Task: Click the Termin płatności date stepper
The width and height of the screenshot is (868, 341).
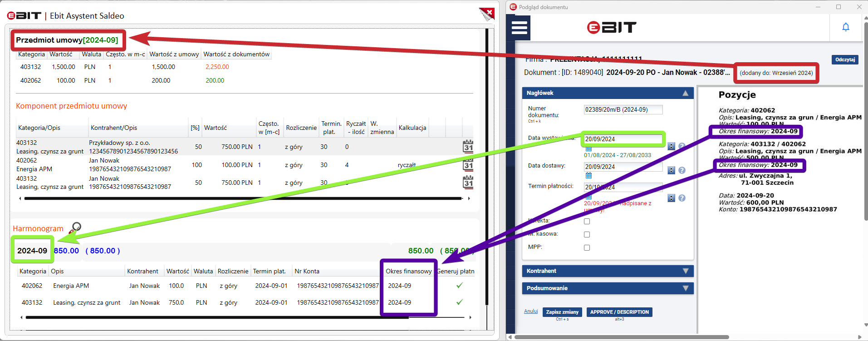Action: (x=672, y=198)
